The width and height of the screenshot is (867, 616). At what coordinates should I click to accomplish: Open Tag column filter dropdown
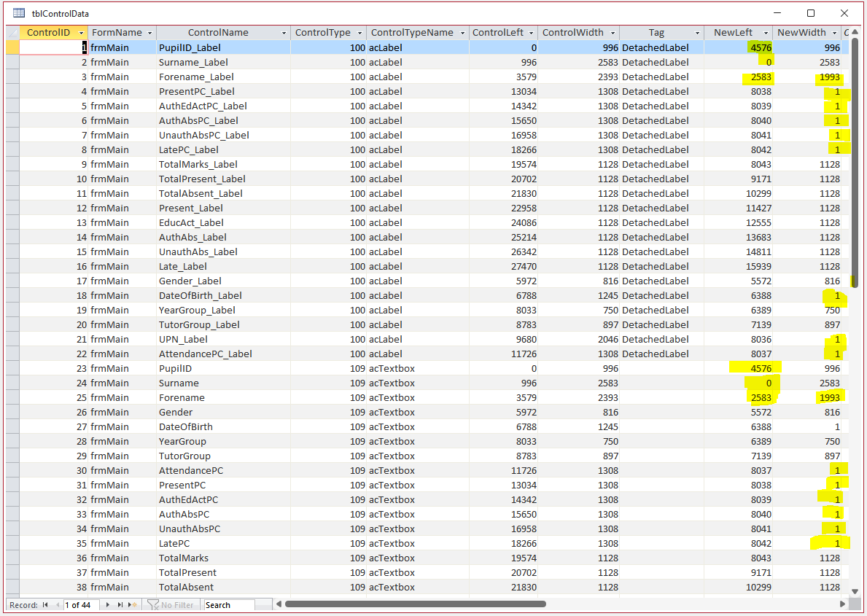coord(697,34)
